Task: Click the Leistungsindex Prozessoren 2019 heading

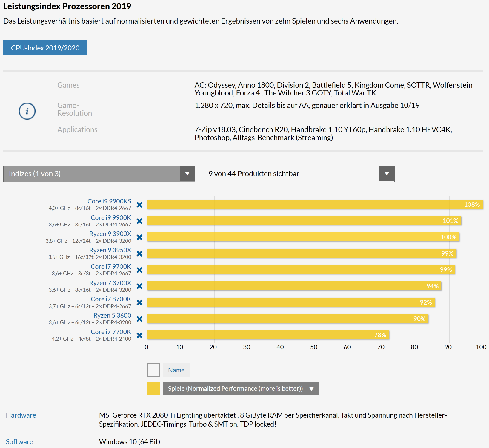Action: click(67, 6)
